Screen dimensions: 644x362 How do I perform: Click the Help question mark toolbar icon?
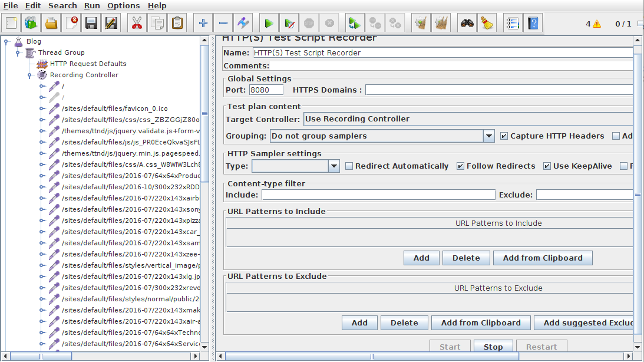(x=533, y=23)
